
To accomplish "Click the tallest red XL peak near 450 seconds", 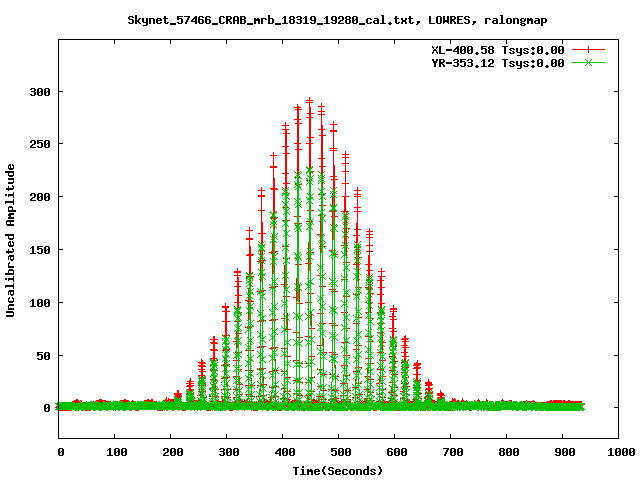I will tap(310, 100).
